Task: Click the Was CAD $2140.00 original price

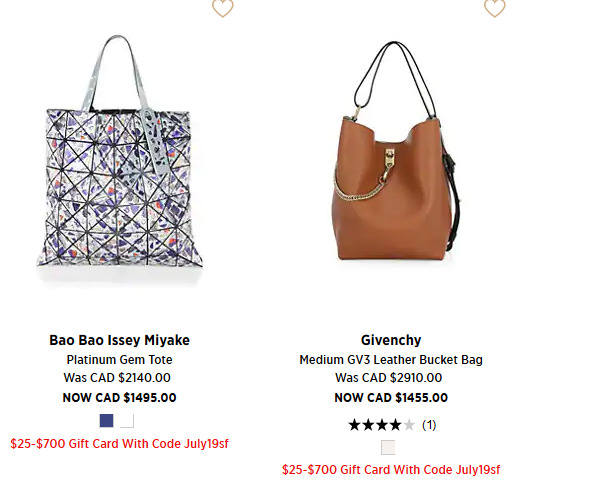Action: 117,378
